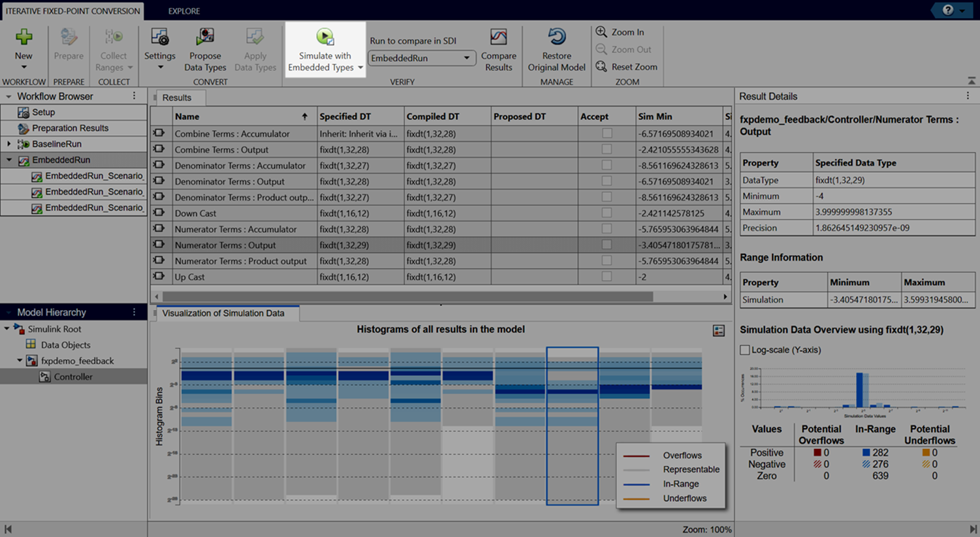Click the results table horizontal scrollbar
This screenshot has height=537, width=980.
[x=405, y=297]
